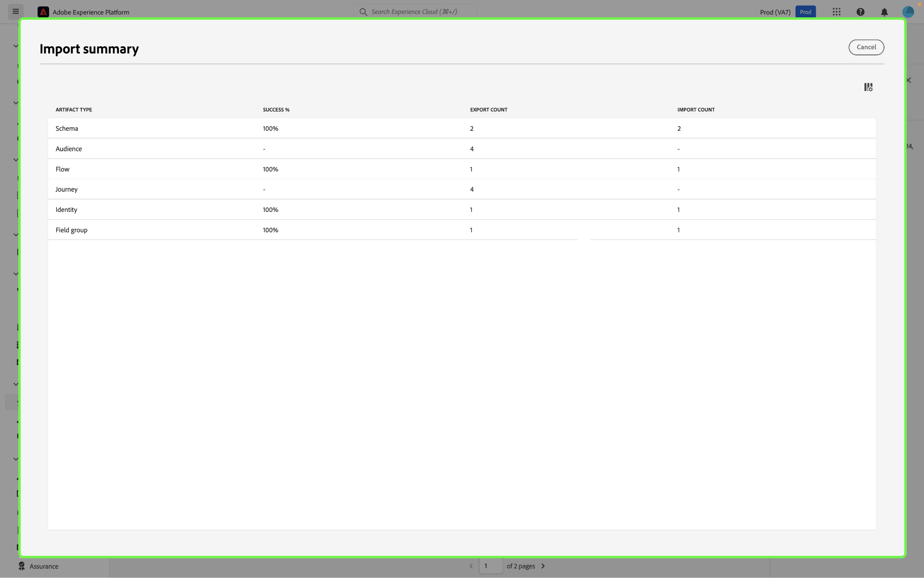Go to next page arrow
This screenshot has height=578, width=924.
pos(543,566)
